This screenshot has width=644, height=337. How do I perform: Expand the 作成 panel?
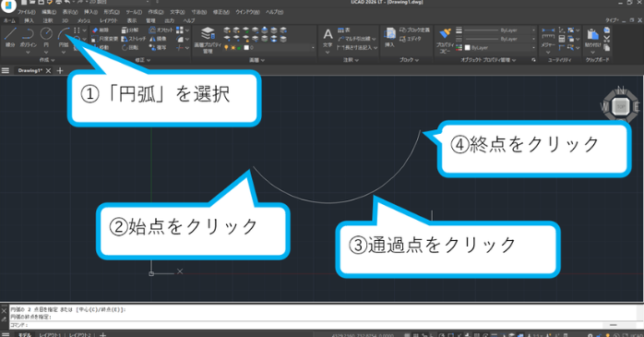[47, 60]
